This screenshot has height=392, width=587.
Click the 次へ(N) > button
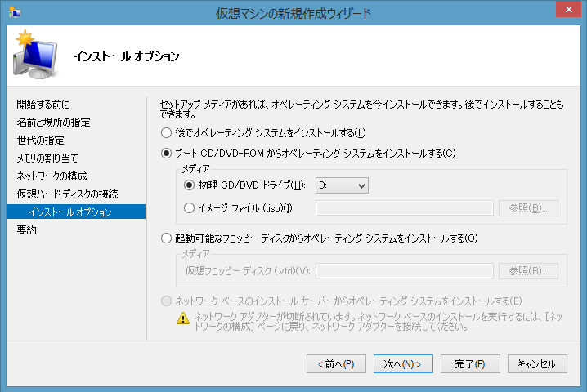point(403,364)
